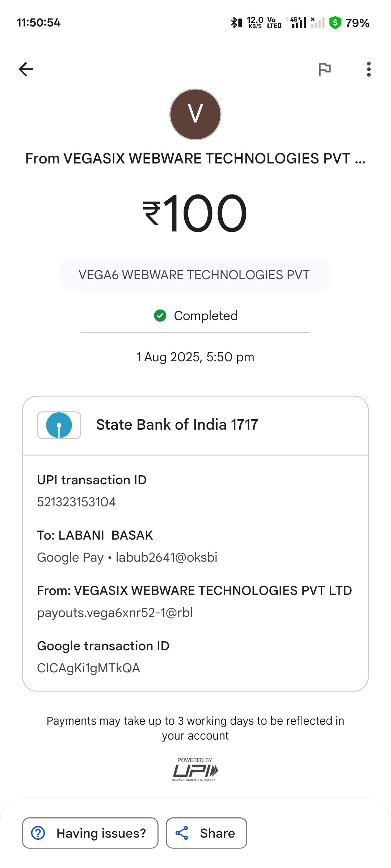391x868 pixels.
Task: Tap the question mark help icon
Action: [38, 833]
